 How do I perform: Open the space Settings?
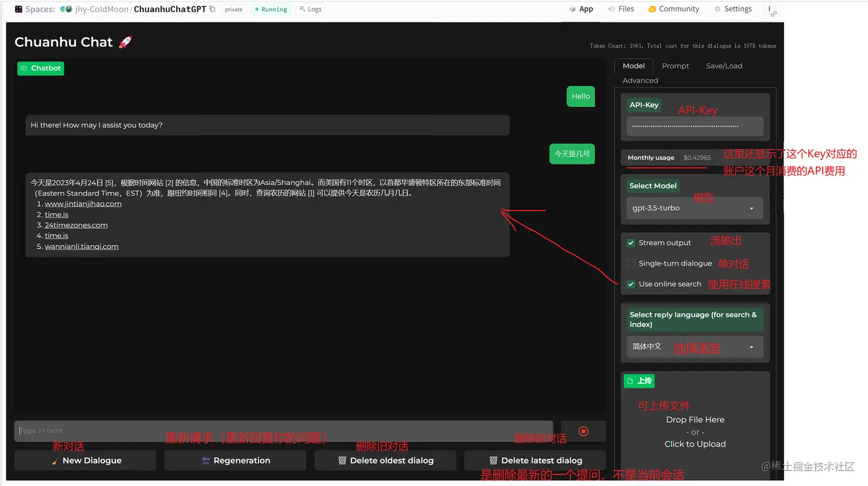pyautogui.click(x=733, y=9)
